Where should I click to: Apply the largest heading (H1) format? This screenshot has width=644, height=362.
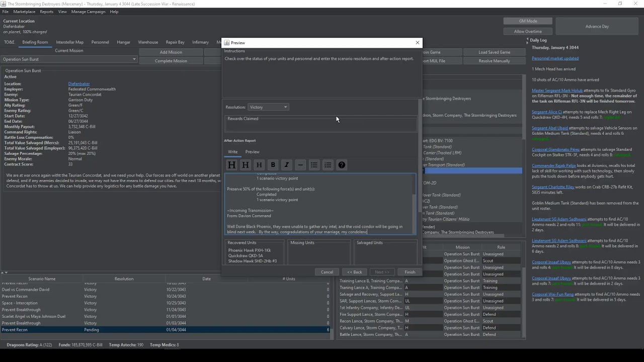[x=231, y=165]
